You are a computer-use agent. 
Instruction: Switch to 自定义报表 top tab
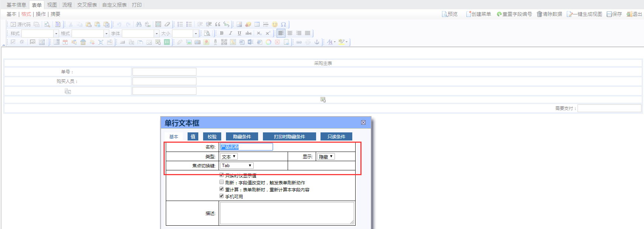click(x=114, y=5)
